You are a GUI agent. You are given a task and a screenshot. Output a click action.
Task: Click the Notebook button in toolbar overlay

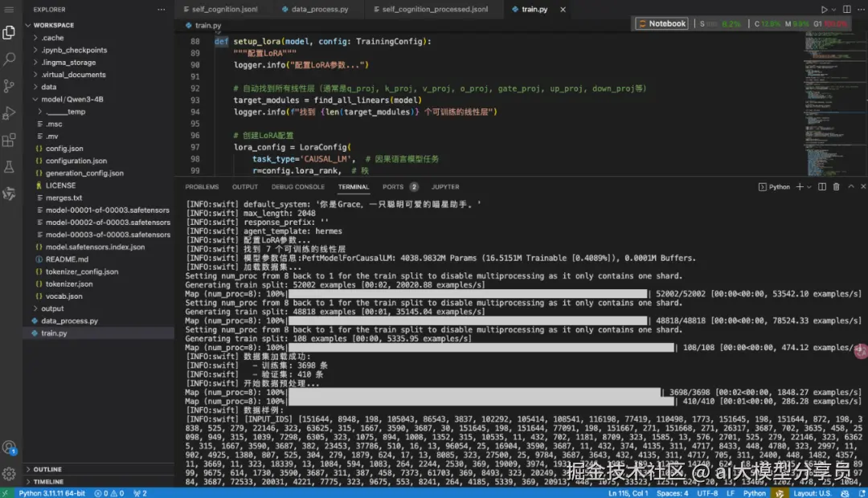click(662, 24)
